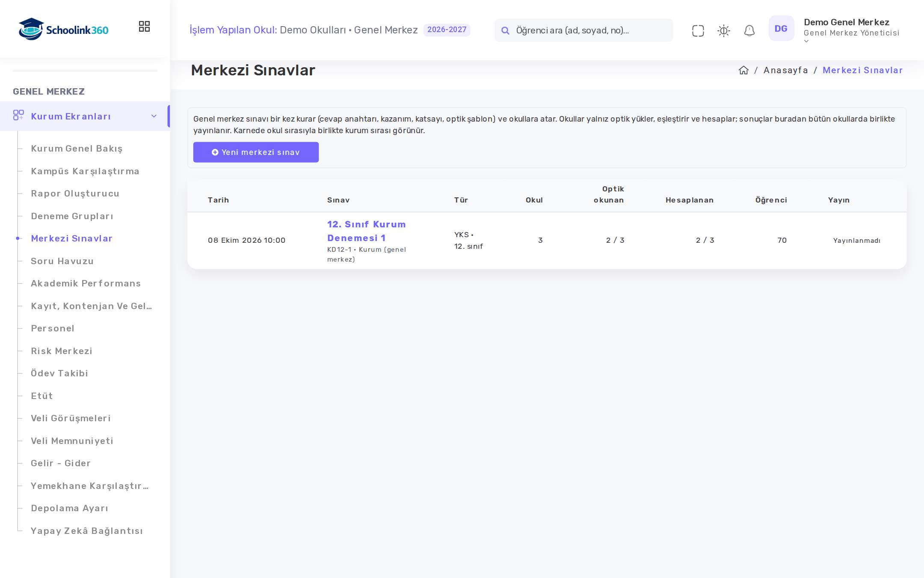The image size is (924, 578).
Task: Select Merkezi Sınavlar in sidebar
Action: pos(71,238)
